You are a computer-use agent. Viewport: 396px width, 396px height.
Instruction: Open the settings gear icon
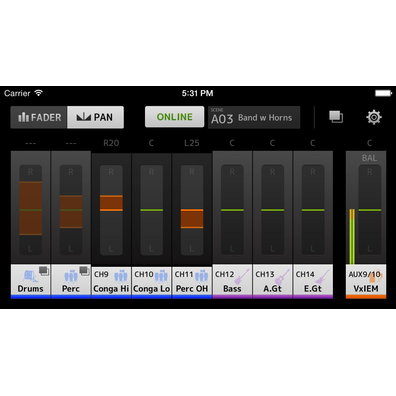coord(374,117)
